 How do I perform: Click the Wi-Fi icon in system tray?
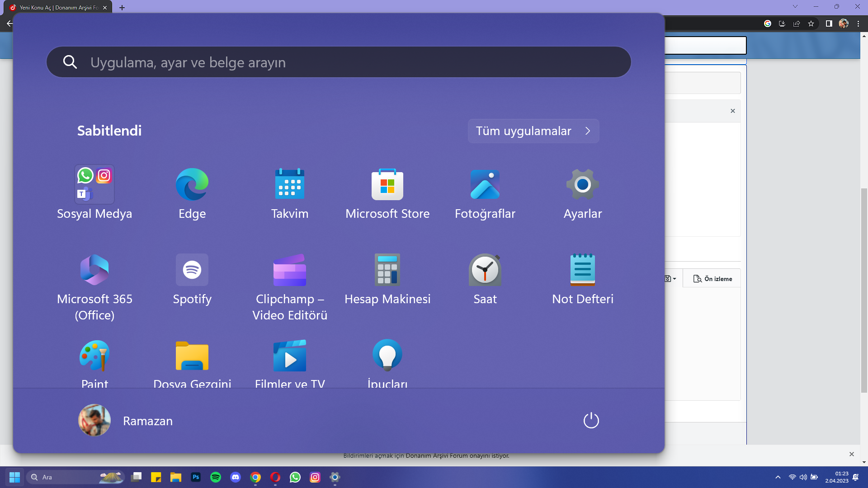pyautogui.click(x=792, y=477)
